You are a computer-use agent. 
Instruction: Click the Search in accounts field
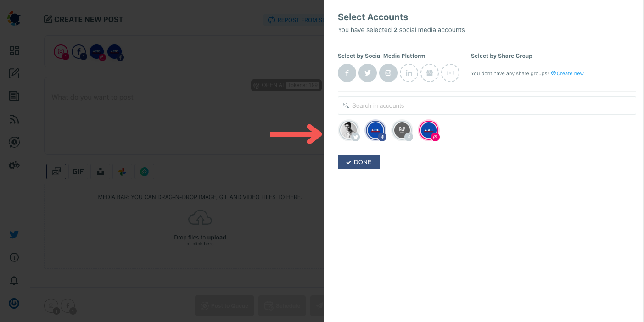487,105
